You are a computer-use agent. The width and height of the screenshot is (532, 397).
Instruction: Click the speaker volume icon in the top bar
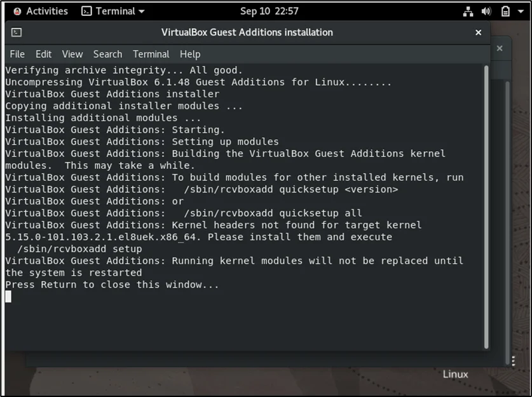[485, 11]
